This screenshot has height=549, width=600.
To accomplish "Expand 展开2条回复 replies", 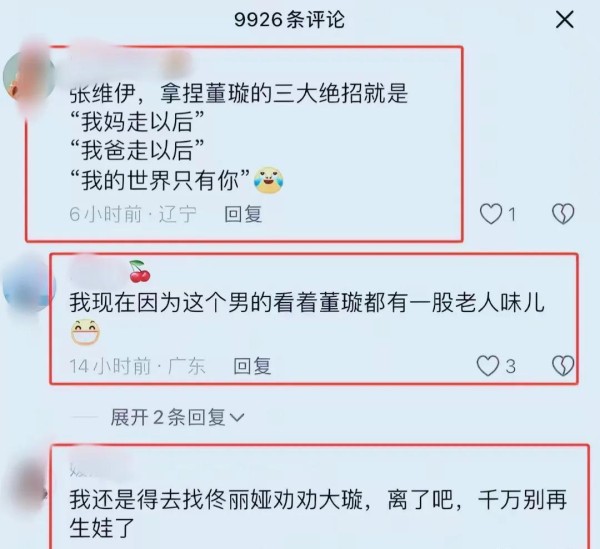I will tap(177, 417).
